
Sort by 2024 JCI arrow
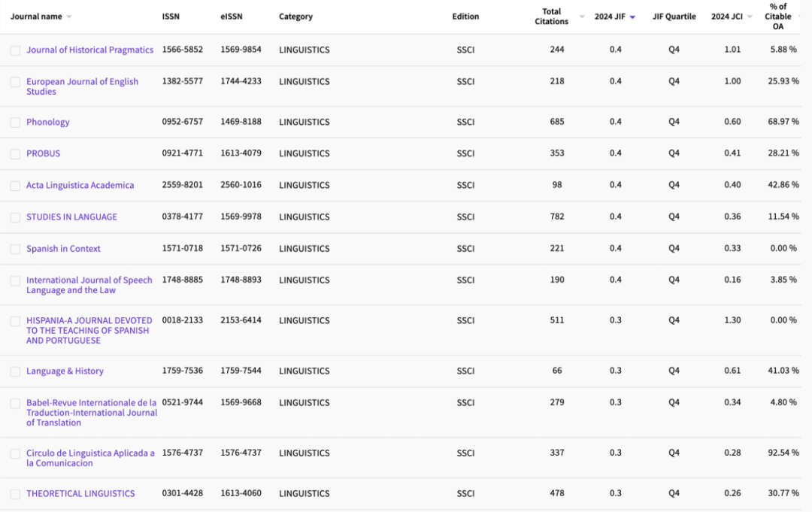point(750,17)
